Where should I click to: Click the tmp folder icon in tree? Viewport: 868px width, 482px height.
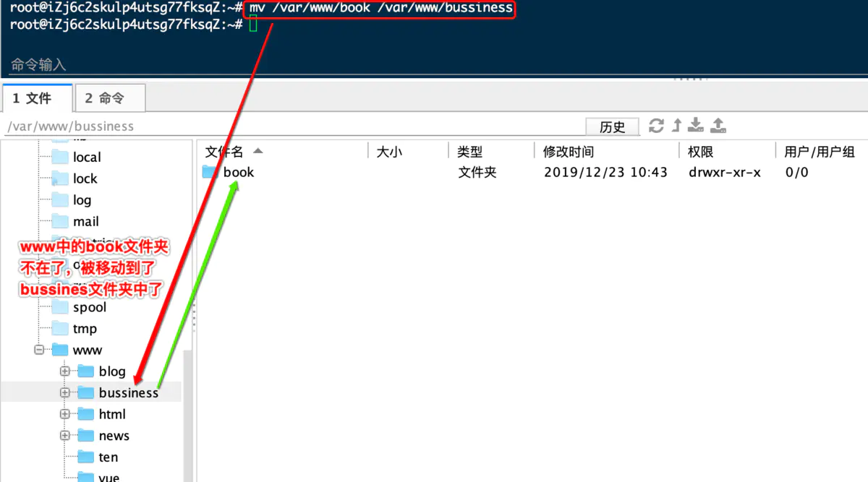click(60, 329)
